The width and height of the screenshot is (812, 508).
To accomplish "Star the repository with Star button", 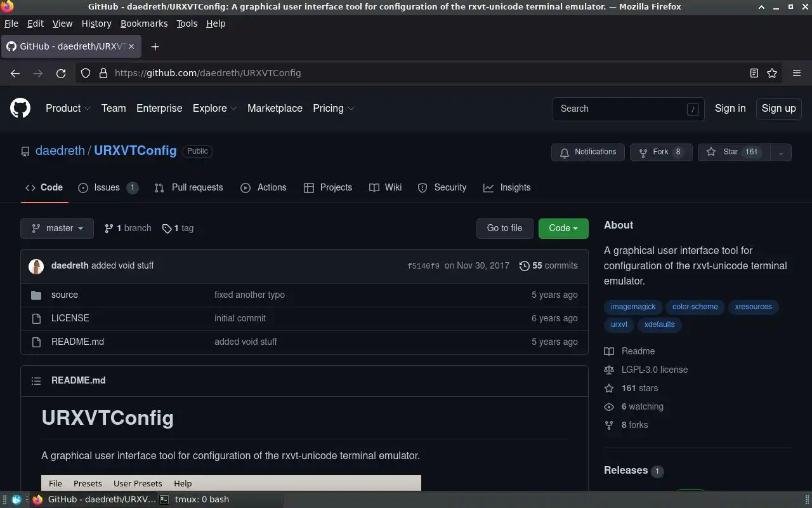I will click(734, 152).
